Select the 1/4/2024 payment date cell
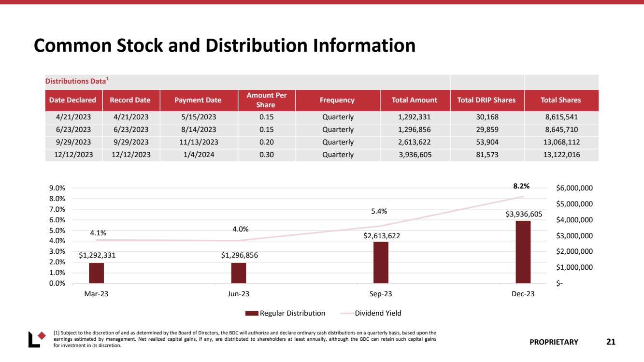Screen dimensions: 644x362 coord(198,155)
